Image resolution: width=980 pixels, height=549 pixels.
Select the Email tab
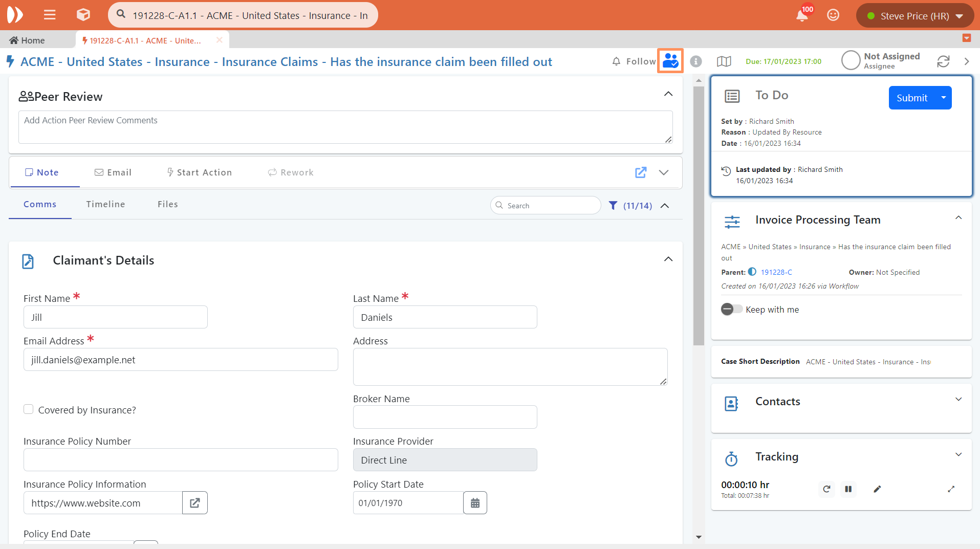(x=113, y=172)
